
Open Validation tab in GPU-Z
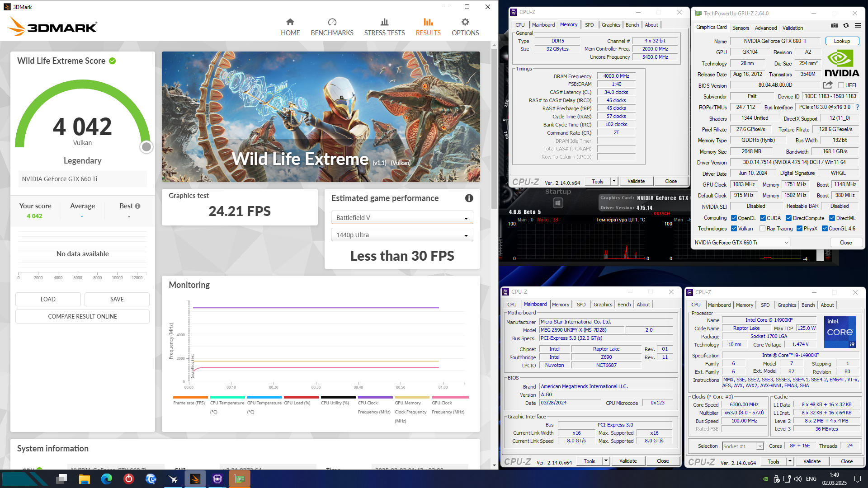point(793,28)
